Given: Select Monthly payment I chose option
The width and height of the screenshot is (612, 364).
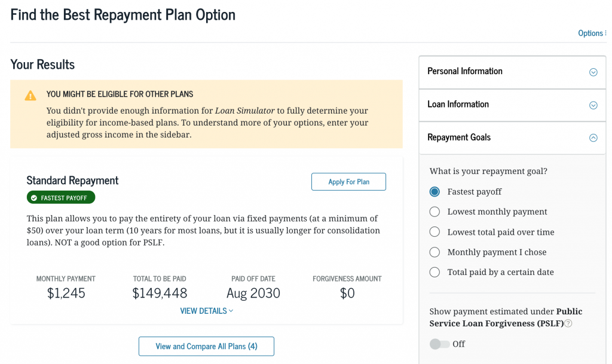Looking at the screenshot, I should pos(435,252).
